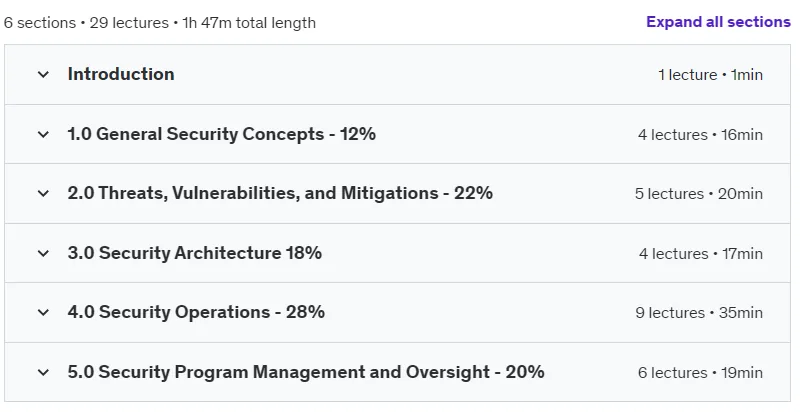Open 1.0 General Security Concepts - 12% title
Screen dimensions: 801x412
click(222, 134)
